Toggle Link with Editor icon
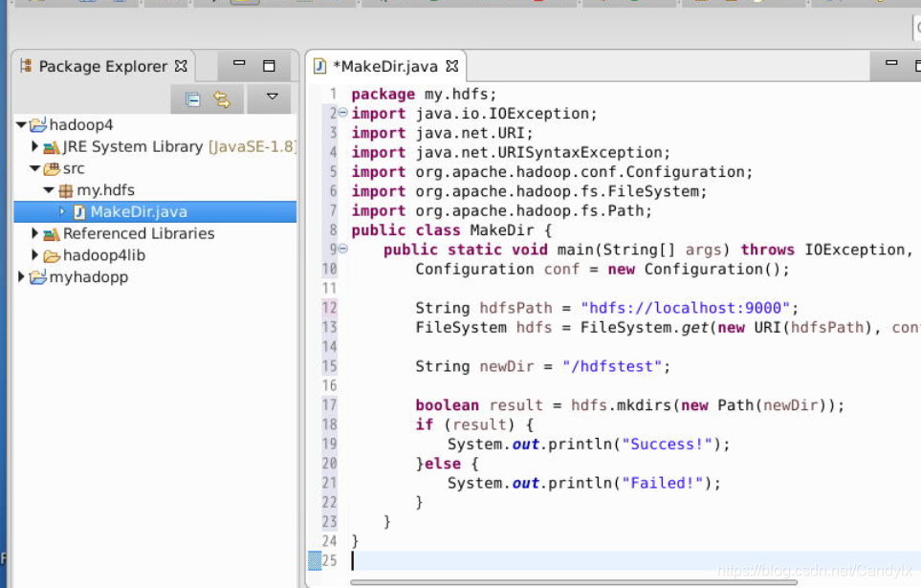 (x=222, y=99)
